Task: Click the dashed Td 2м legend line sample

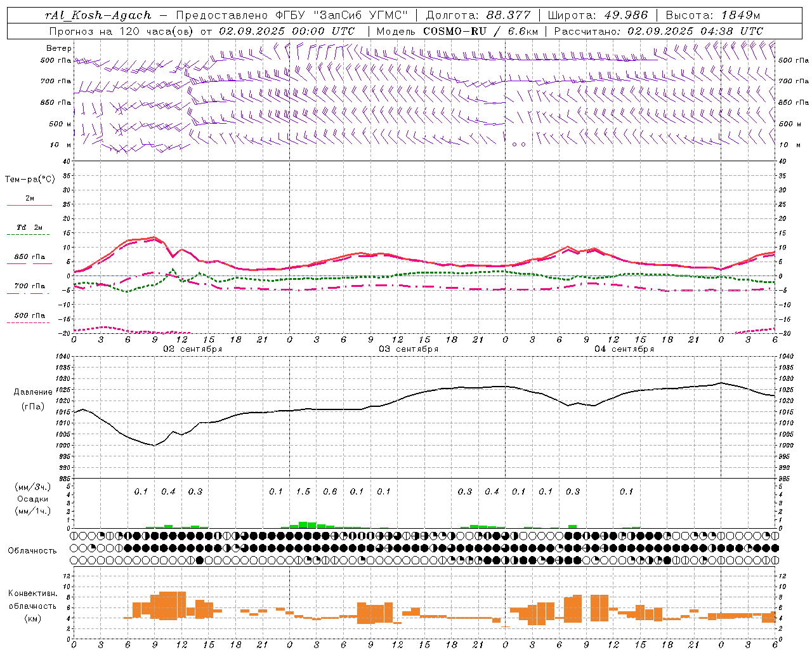Action: point(30,235)
